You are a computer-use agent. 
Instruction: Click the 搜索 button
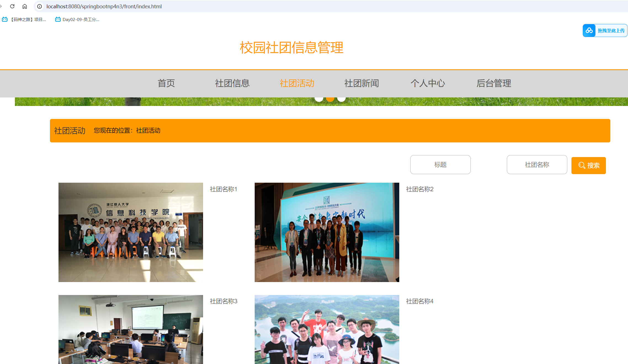[x=588, y=165]
